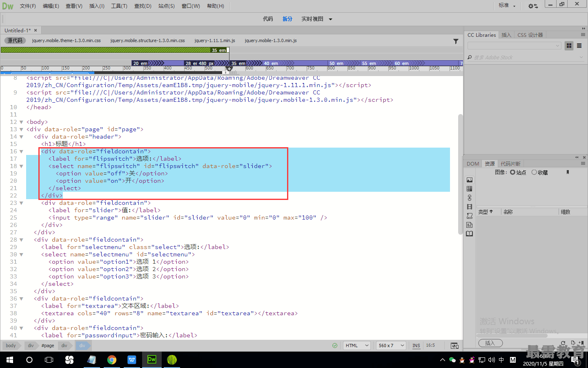Click the green no-errors status check icon

(x=335, y=346)
